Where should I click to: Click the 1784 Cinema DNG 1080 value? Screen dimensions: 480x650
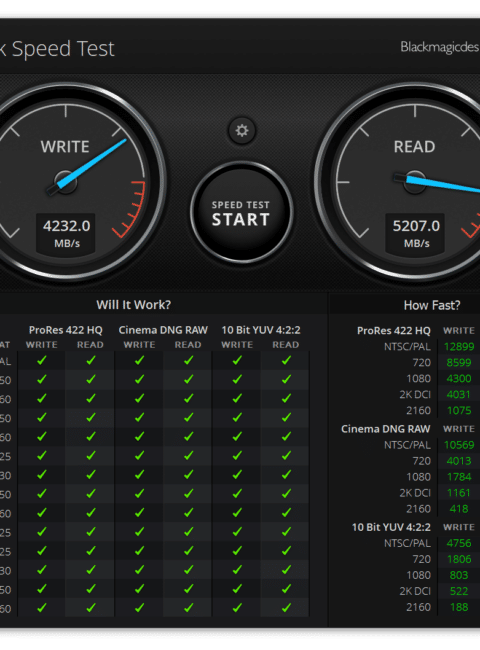point(459,477)
